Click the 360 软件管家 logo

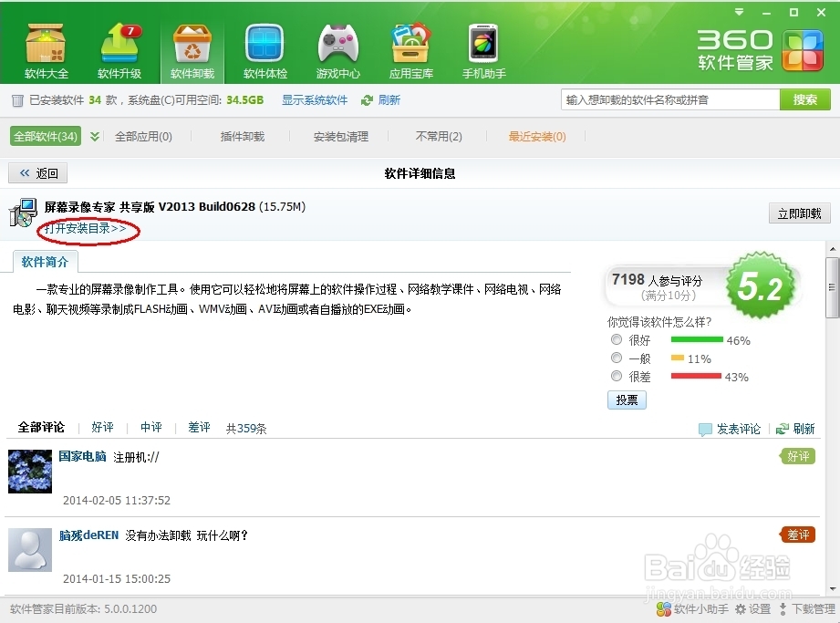760,51
